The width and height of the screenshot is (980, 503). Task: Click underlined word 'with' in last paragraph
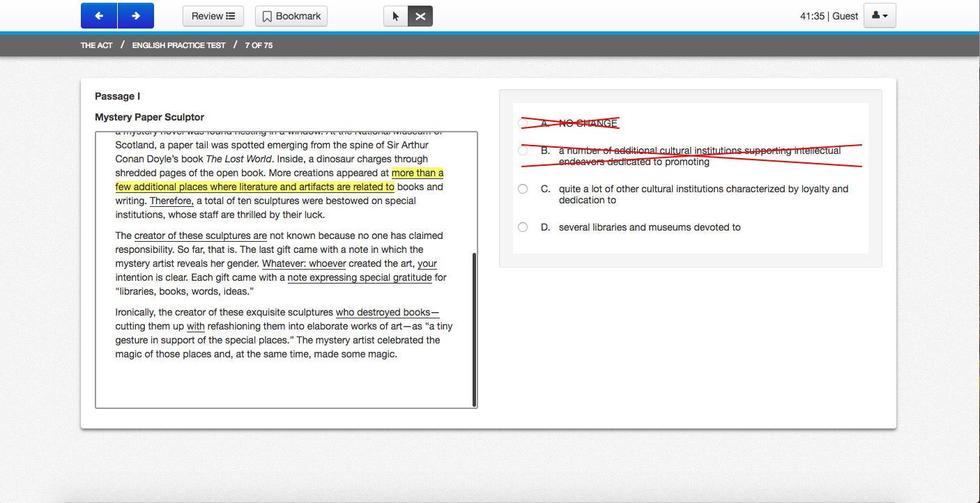196,326
